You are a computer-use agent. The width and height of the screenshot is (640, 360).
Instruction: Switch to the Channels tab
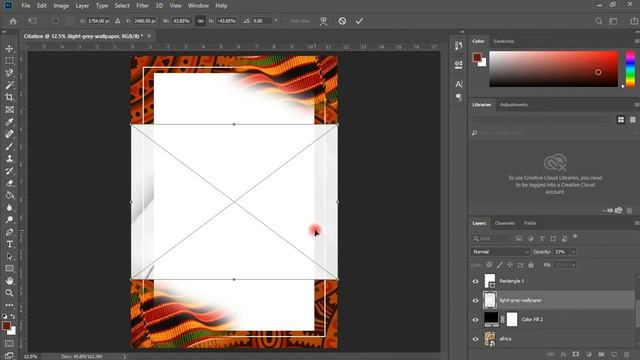click(x=504, y=223)
